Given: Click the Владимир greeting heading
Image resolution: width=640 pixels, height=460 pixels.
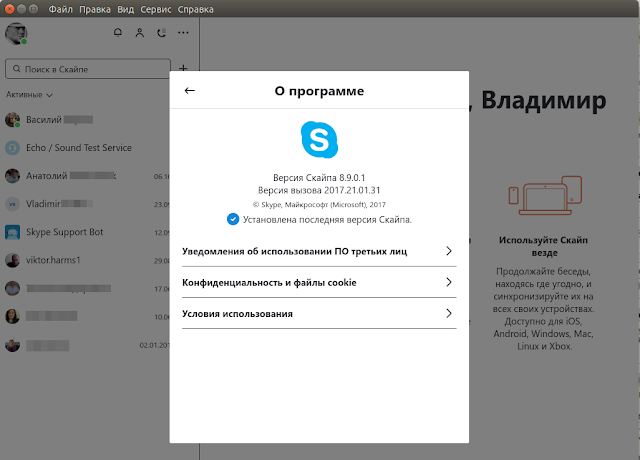Looking at the screenshot, I should (x=544, y=100).
